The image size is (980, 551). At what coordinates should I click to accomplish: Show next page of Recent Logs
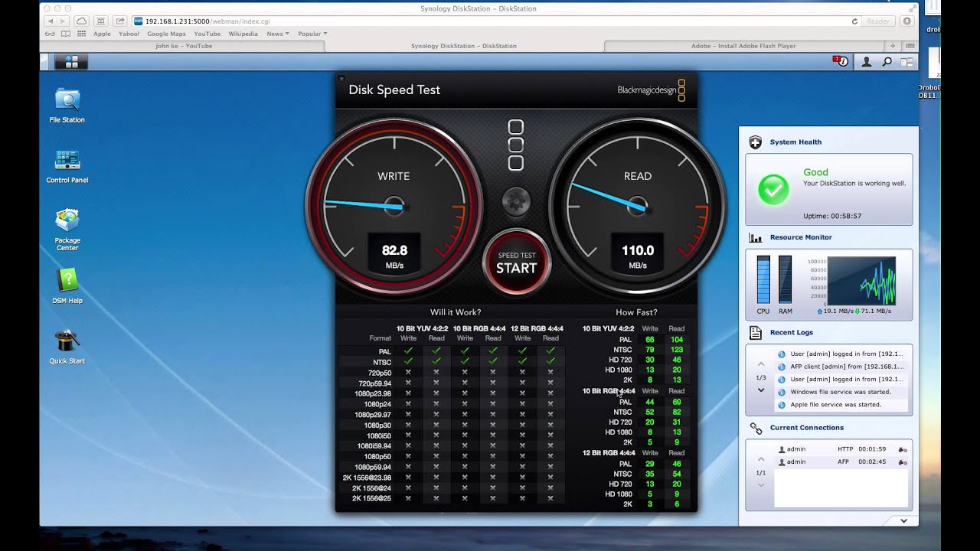(760, 390)
